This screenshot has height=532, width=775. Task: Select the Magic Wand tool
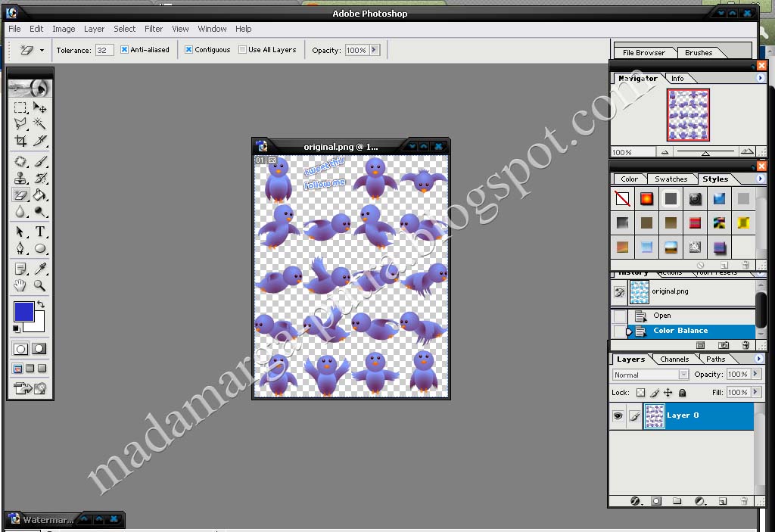[39, 123]
